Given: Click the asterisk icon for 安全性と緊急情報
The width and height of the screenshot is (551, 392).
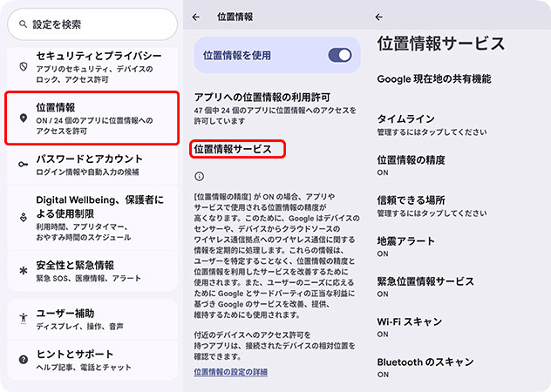Looking at the screenshot, I should coord(24,271).
